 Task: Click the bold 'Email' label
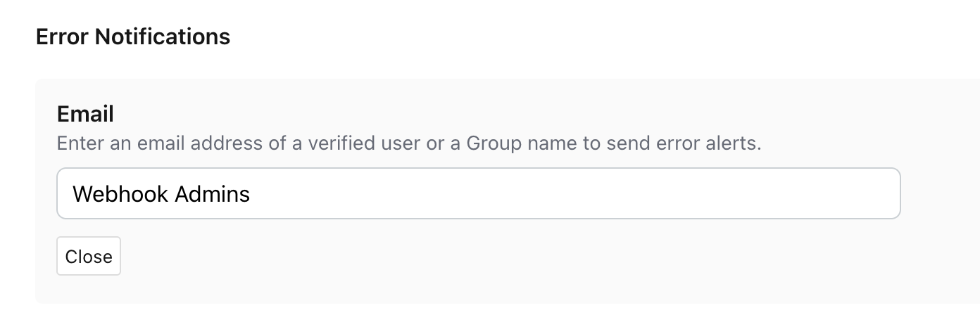coord(85,114)
